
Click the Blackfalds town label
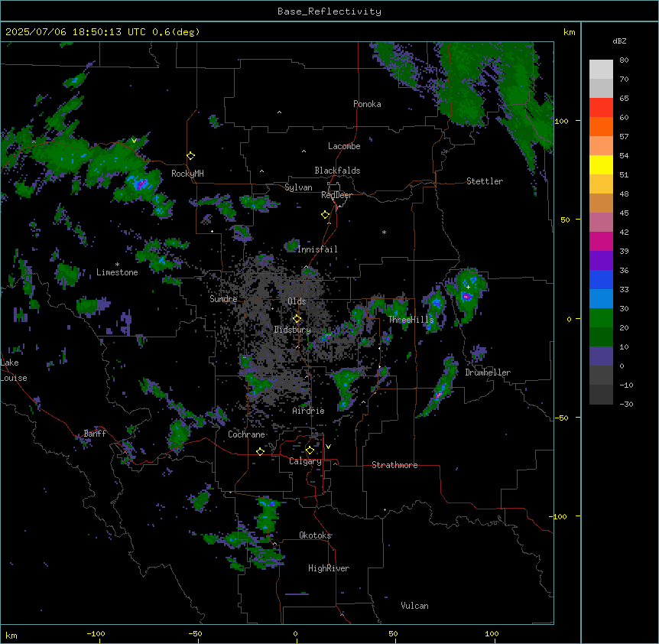[x=337, y=171]
